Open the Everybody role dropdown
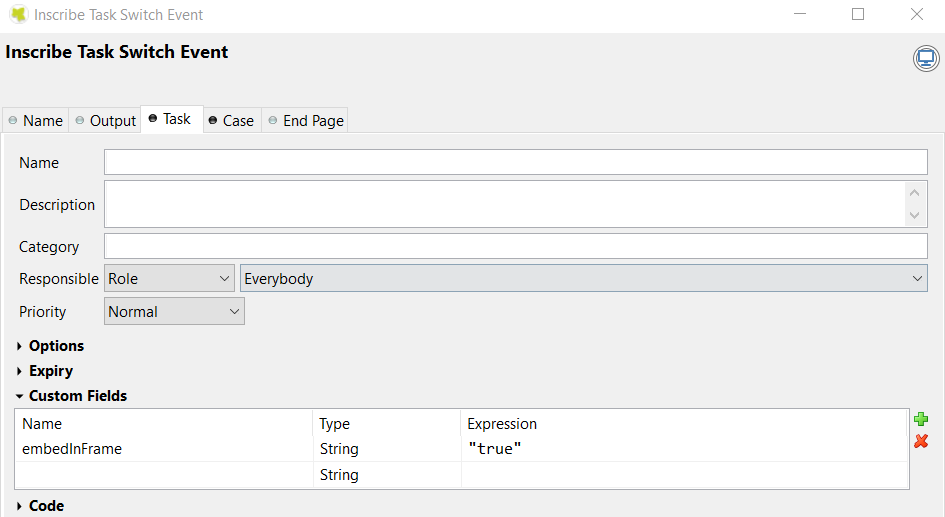This screenshot has height=517, width=945. [584, 279]
